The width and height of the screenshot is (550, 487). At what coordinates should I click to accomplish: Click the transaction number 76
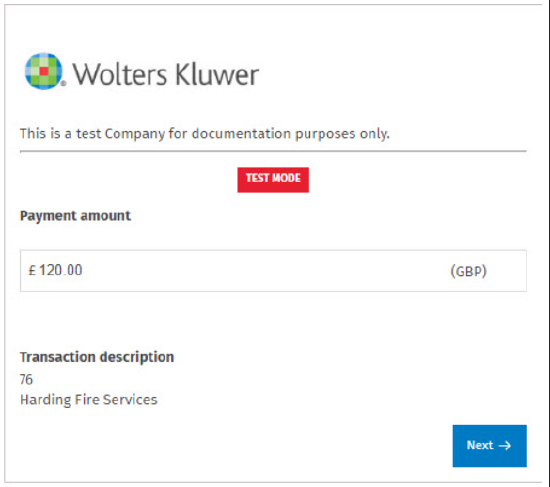pyautogui.click(x=26, y=379)
